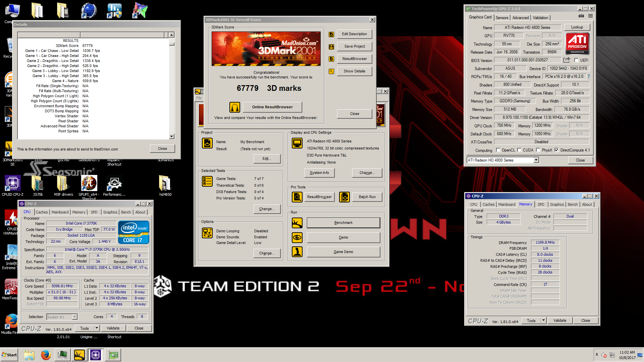Viewport: 644px width, 362px height.
Task: Click the Game Demo joystick icon
Action: click(297, 252)
